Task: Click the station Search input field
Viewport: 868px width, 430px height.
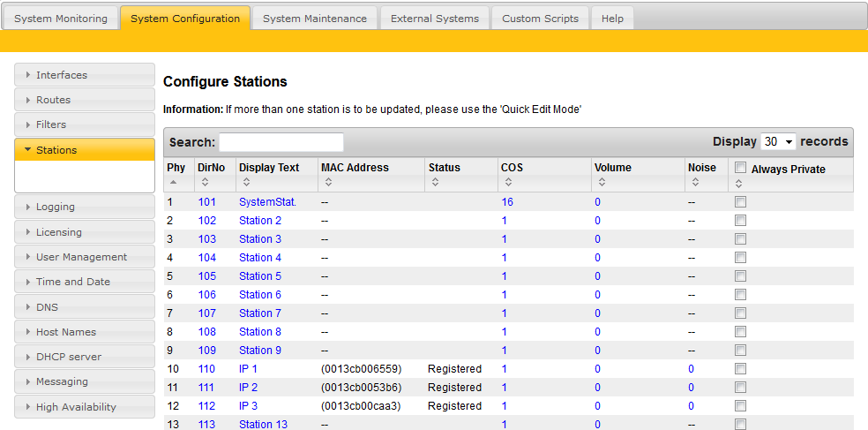Action: coord(281,142)
